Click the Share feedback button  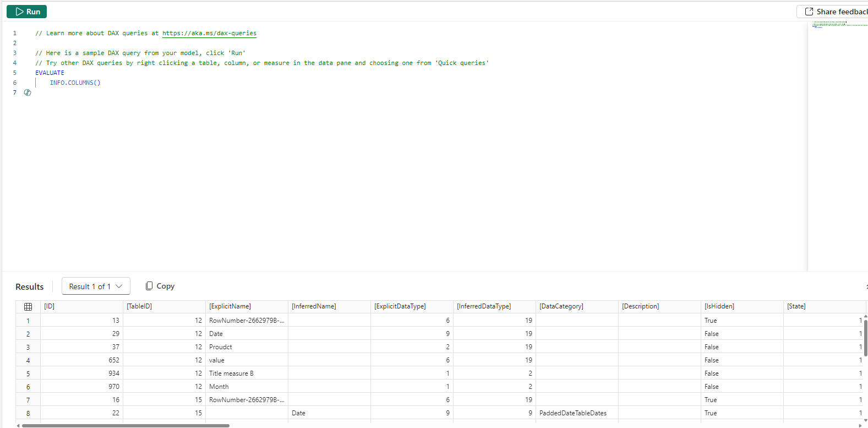click(x=832, y=12)
